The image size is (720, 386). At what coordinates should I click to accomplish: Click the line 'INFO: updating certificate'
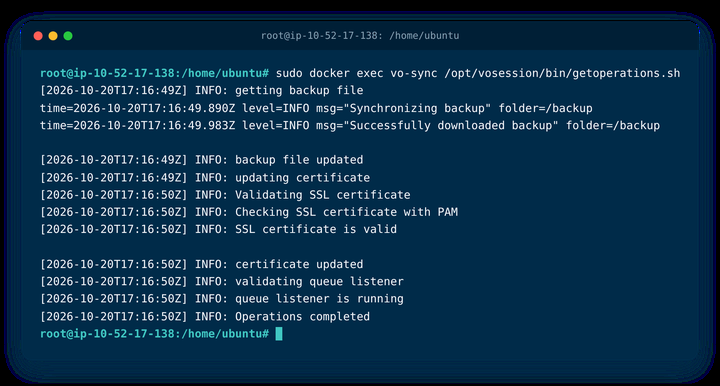click(205, 178)
